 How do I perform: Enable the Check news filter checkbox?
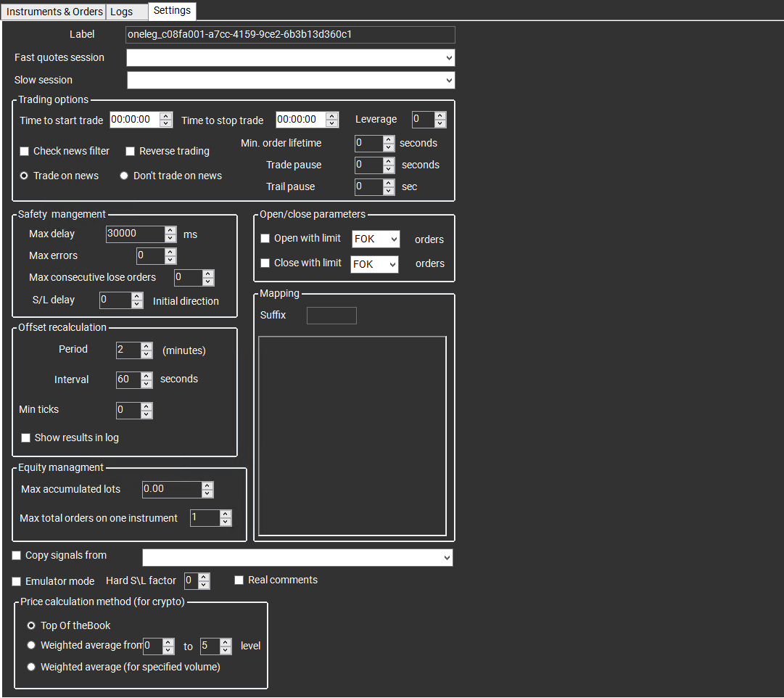(25, 151)
